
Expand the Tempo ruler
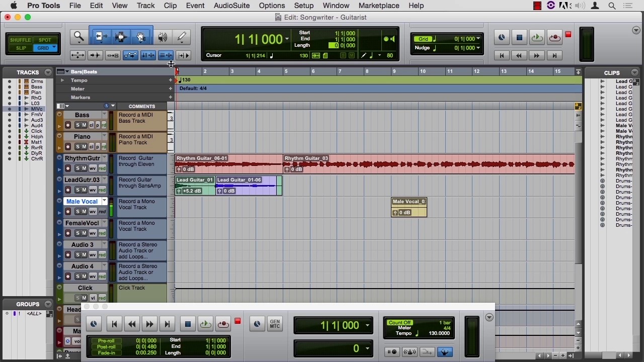point(62,80)
